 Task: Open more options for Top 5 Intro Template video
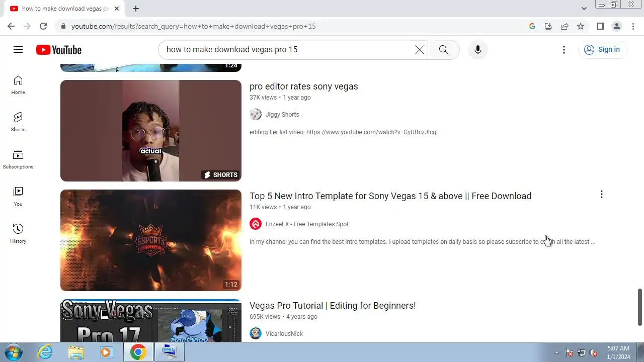point(601,195)
